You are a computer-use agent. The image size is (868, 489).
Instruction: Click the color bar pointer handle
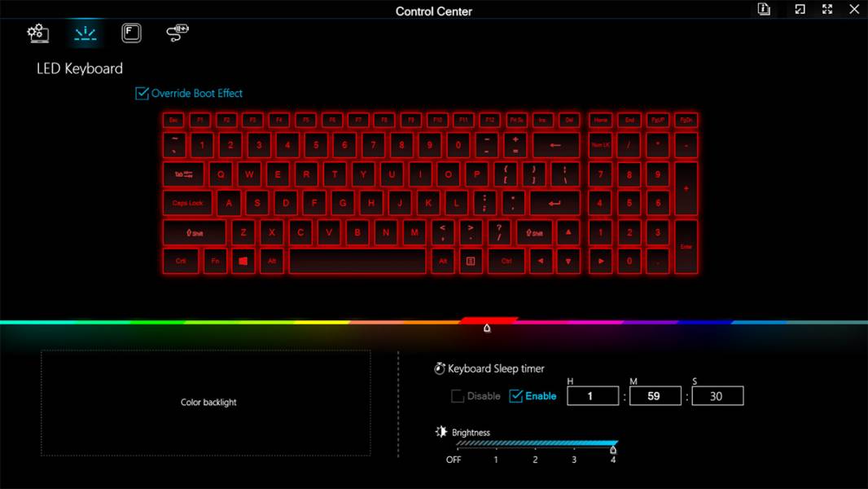click(487, 328)
